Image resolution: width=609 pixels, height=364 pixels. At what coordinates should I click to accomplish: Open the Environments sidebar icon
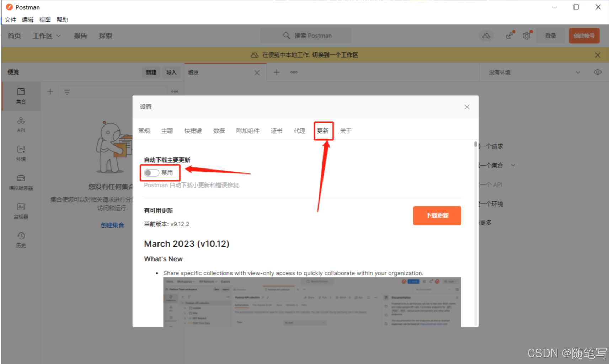(x=21, y=154)
